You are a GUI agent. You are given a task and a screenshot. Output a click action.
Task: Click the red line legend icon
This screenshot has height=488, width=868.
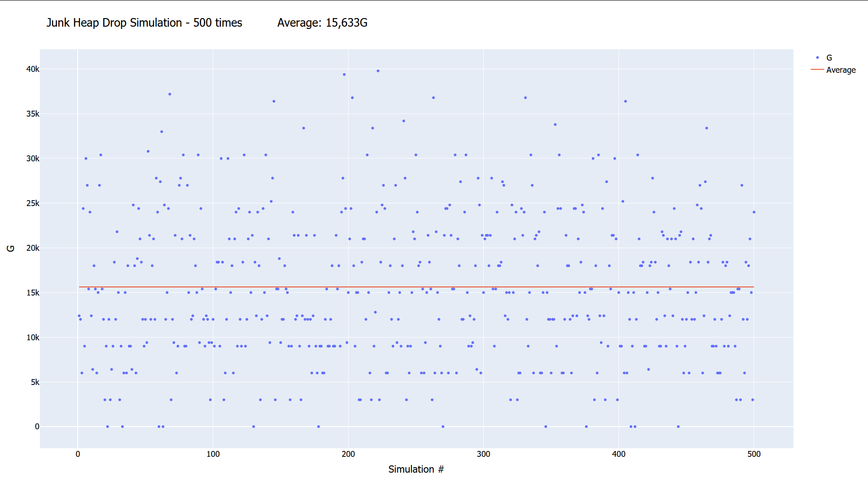pyautogui.click(x=817, y=70)
